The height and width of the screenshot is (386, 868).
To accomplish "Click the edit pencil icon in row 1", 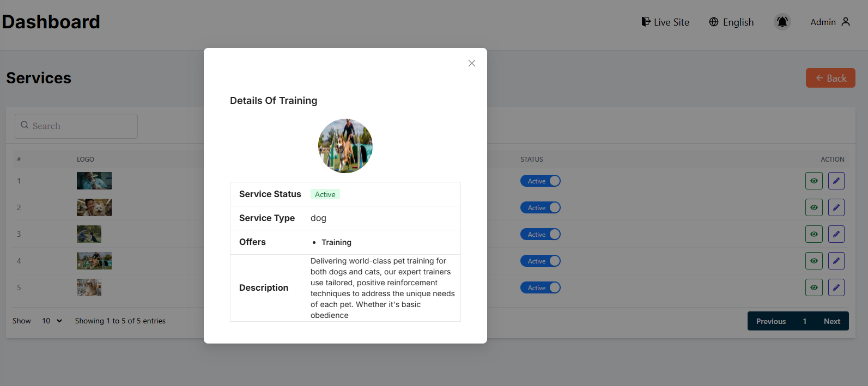I will point(836,181).
